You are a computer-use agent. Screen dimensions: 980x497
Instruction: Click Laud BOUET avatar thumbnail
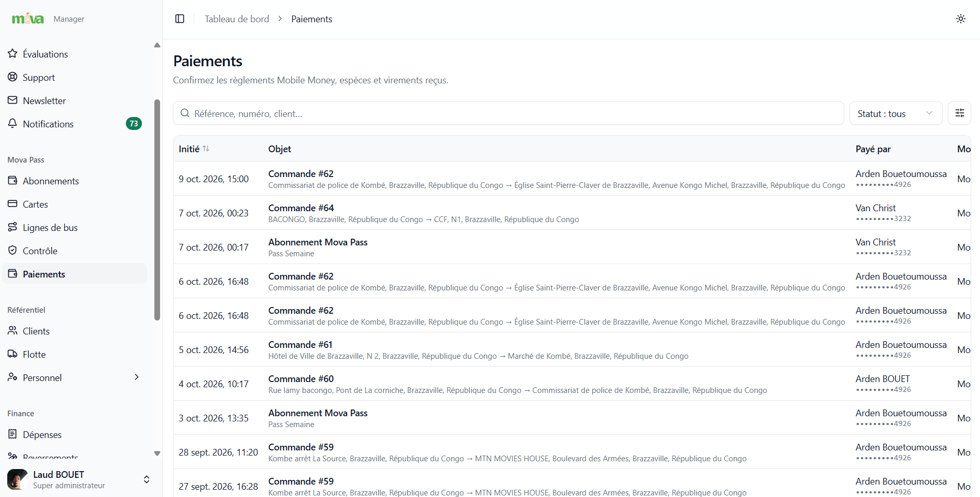(x=18, y=479)
